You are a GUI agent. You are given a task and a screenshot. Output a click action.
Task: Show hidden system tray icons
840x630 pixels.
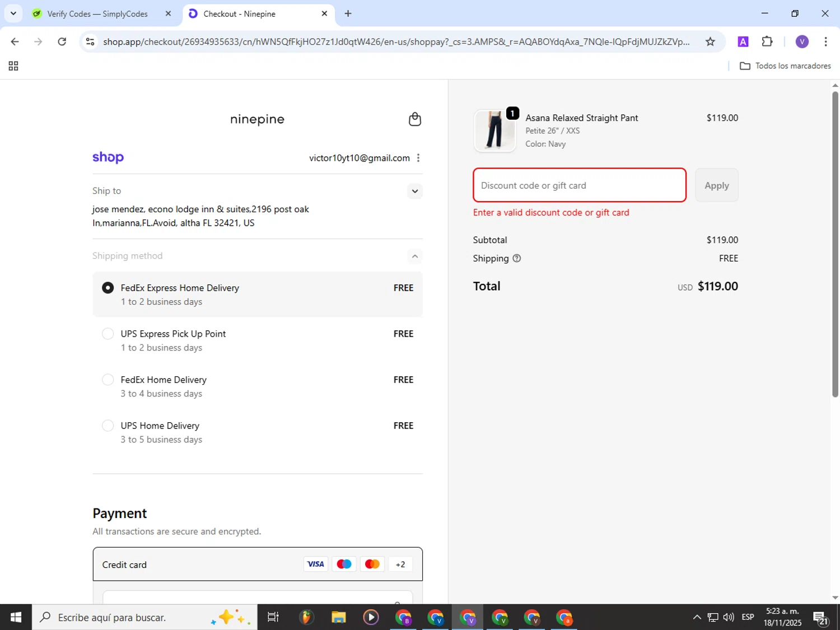click(x=697, y=617)
